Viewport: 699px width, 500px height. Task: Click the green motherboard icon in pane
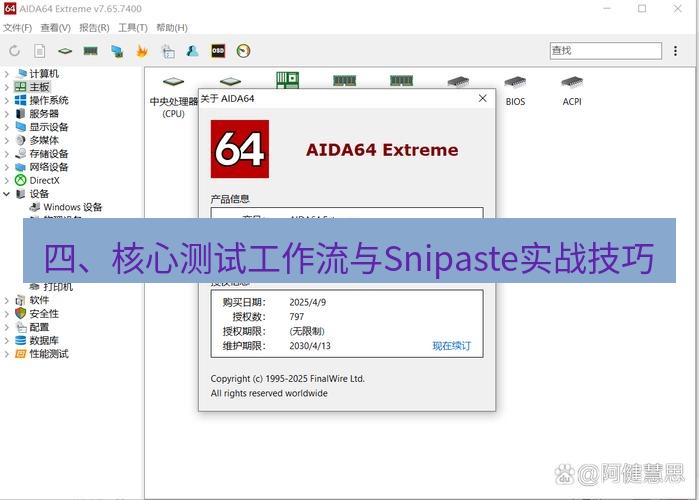click(x=288, y=80)
